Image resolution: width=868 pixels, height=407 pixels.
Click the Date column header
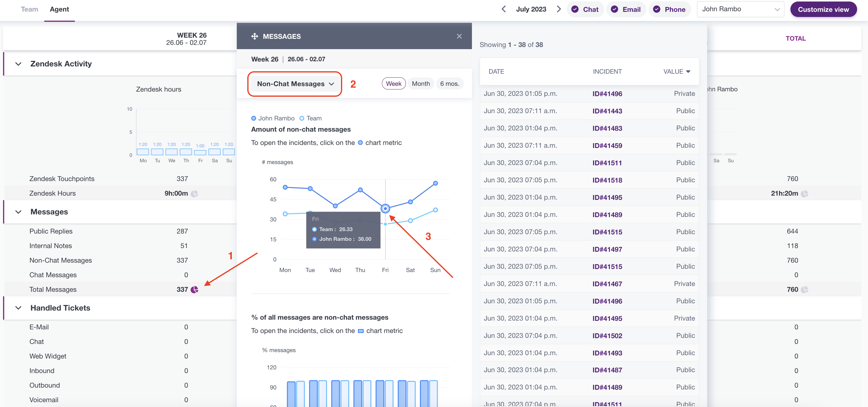tap(496, 72)
